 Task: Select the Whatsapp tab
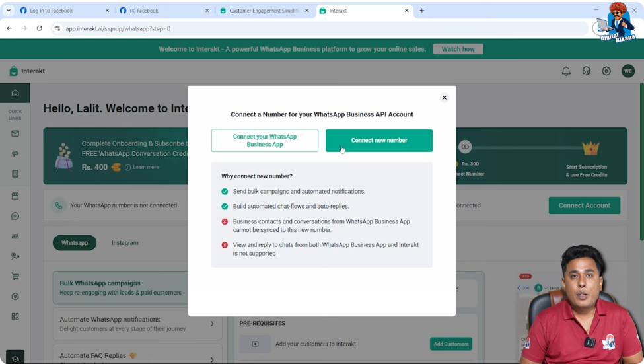pyautogui.click(x=75, y=243)
